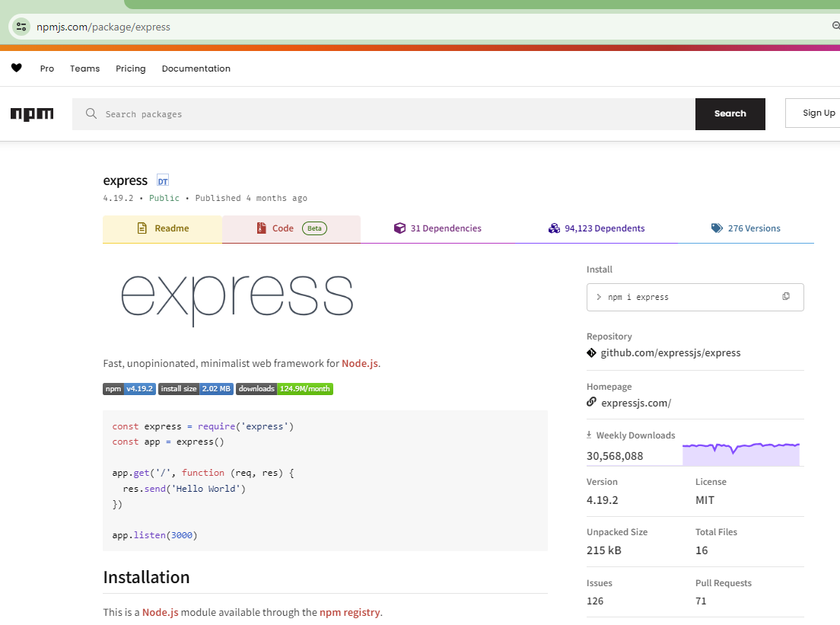Click the install size 2.02 MB badge
840x625 pixels.
click(x=196, y=388)
